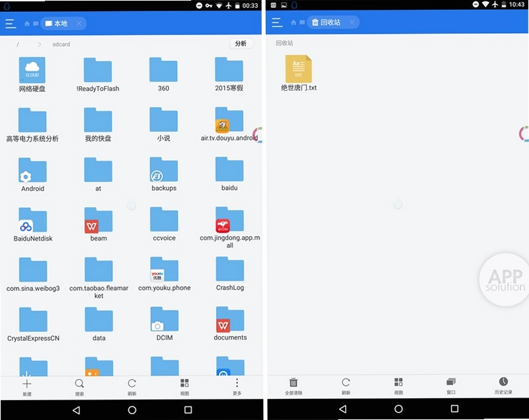This screenshot has width=529, height=420.
Task: Open the folder named at
Action: [98, 175]
